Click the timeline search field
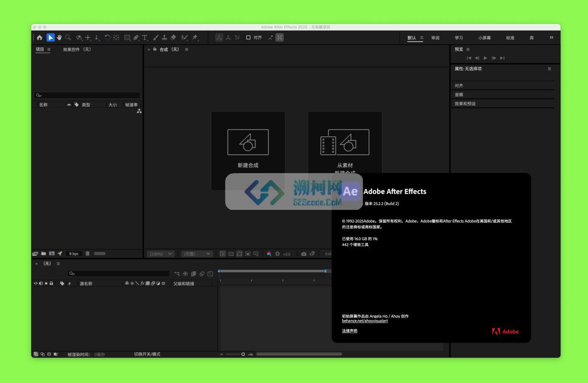Viewport: 588px width, 383px height. 119,274
